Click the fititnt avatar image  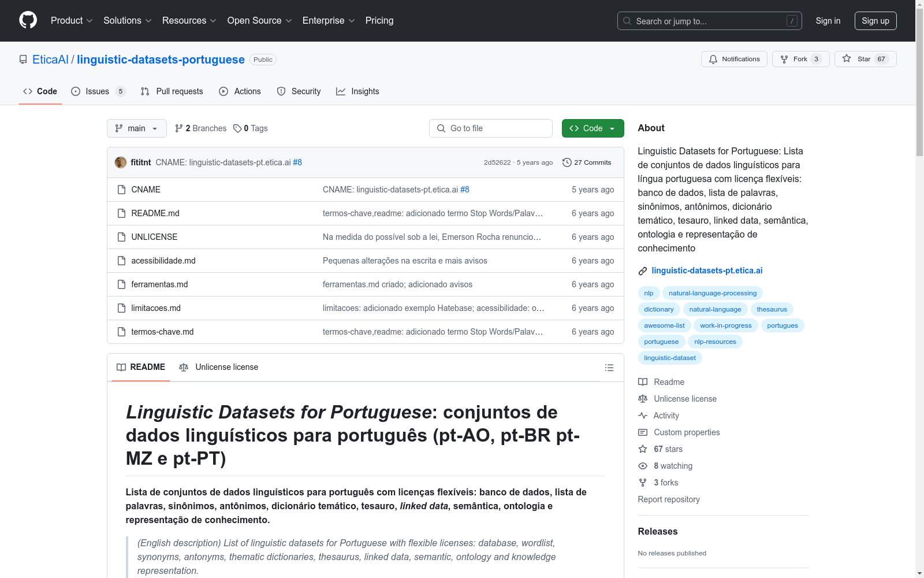pos(121,162)
